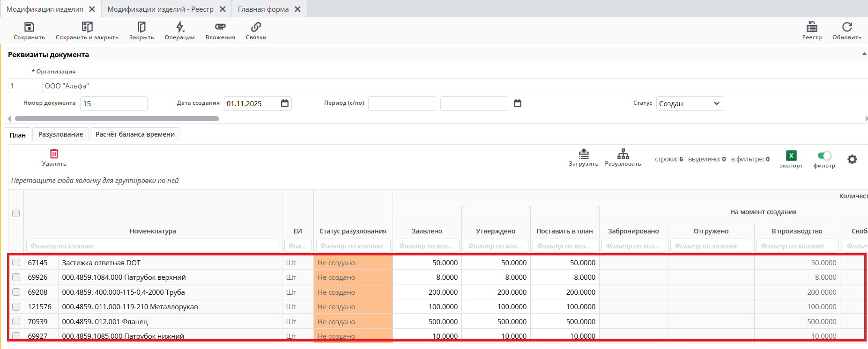Toggle the фильтр switch off

[824, 156]
